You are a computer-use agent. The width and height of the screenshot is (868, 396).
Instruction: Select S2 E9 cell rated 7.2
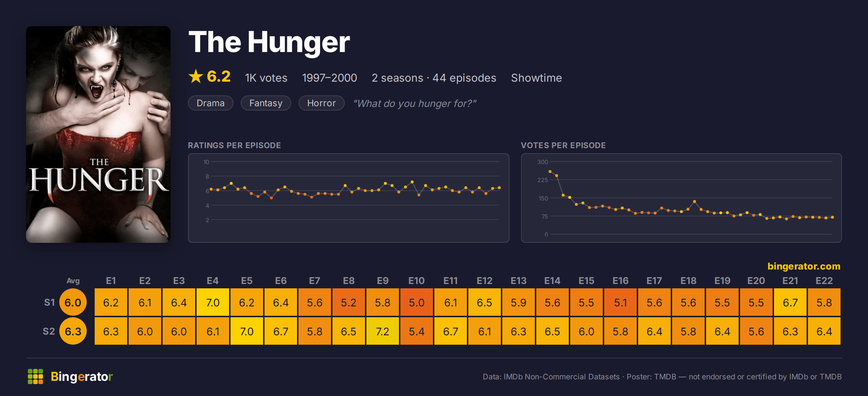[x=383, y=331]
